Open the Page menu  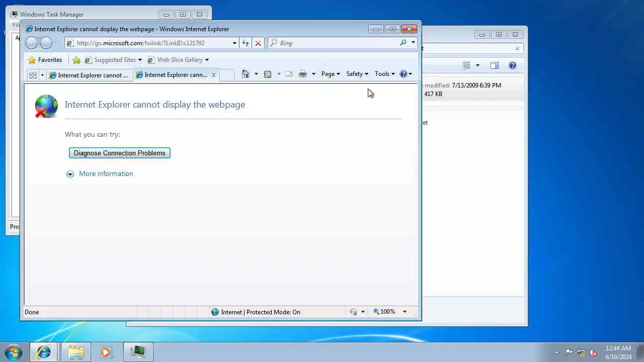click(x=331, y=74)
